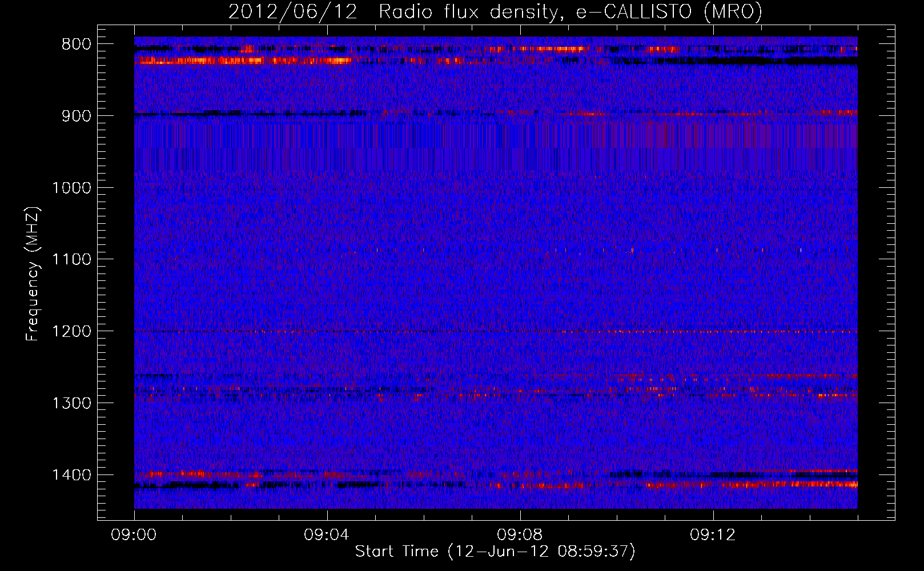The image size is (924, 571).
Task: Select the 1300 frequency tick label
Action: coord(71,403)
